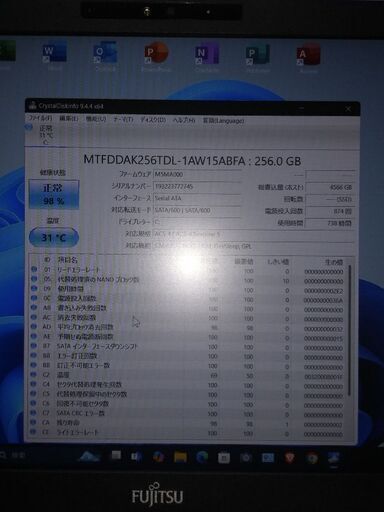Open the Access desktop shortcut
Image resolution: width=384 pixels, height=512 pixels.
pyautogui.click(x=309, y=57)
